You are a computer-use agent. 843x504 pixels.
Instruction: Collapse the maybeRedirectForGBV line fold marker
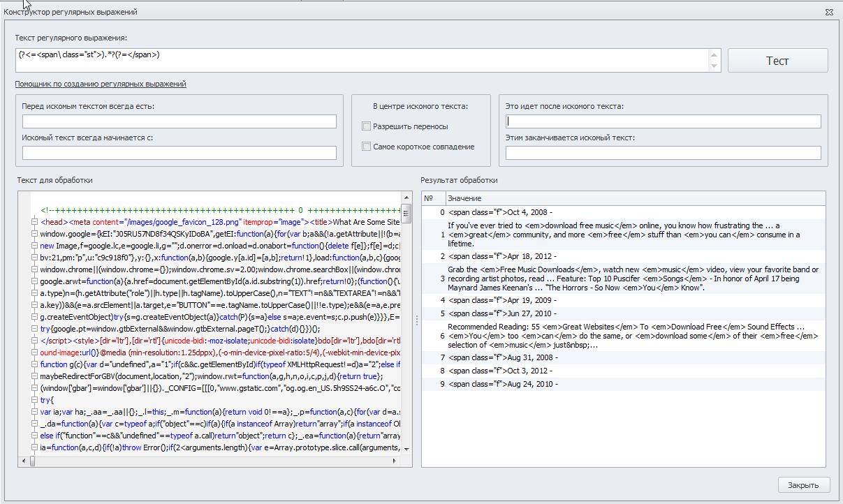(x=34, y=376)
